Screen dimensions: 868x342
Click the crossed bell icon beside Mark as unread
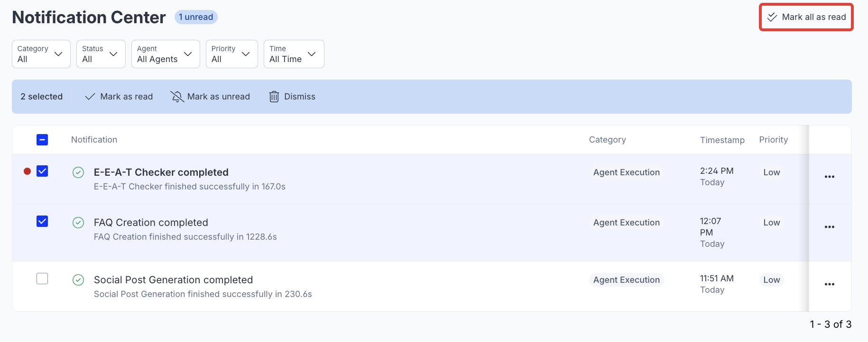pos(177,97)
